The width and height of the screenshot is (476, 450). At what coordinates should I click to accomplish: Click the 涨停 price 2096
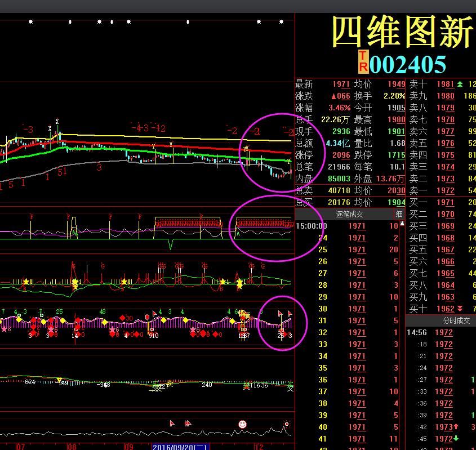341,155
